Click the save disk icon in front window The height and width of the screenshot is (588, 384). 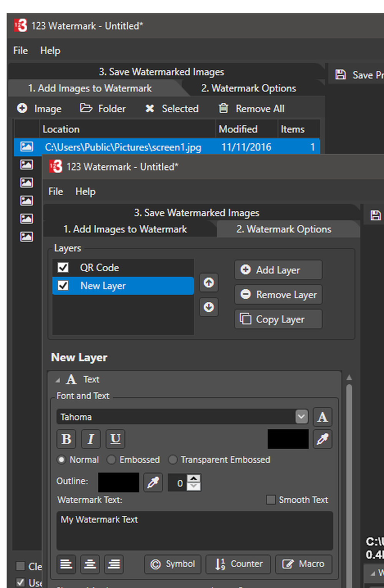click(x=376, y=215)
